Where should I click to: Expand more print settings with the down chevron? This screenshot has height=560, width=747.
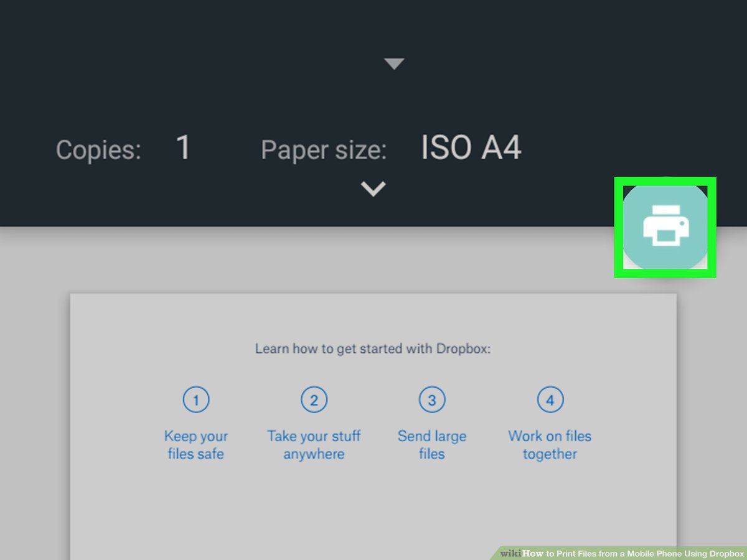(372, 189)
